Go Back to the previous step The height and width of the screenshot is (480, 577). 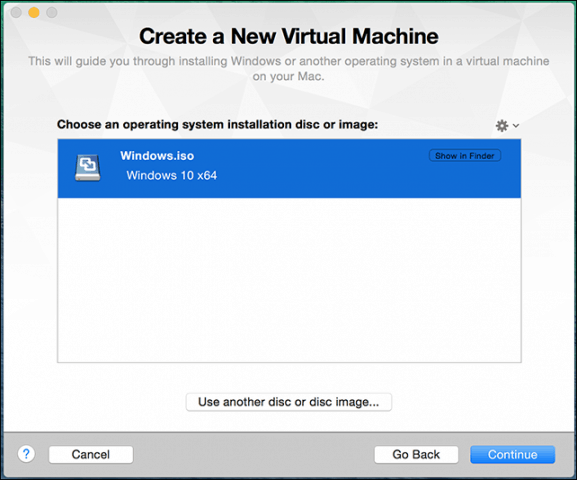pyautogui.click(x=416, y=455)
